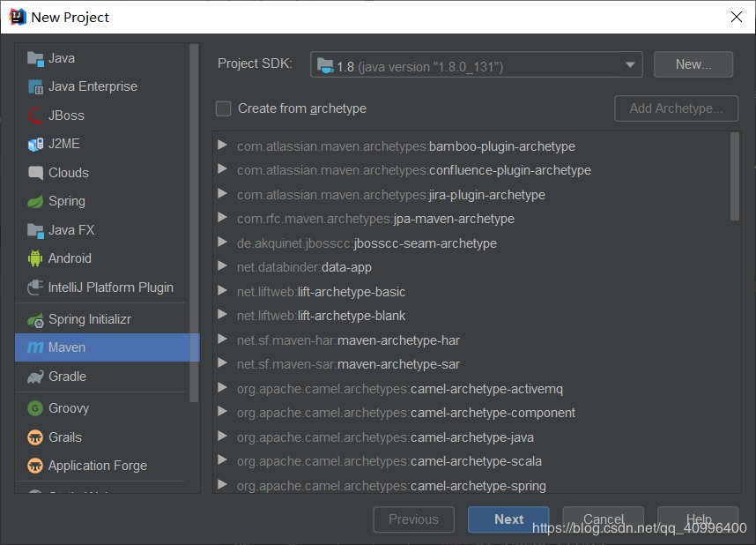Screen dimensions: 756x545
Task: Click the archetype list scrollbar thumb
Action: pos(735,176)
